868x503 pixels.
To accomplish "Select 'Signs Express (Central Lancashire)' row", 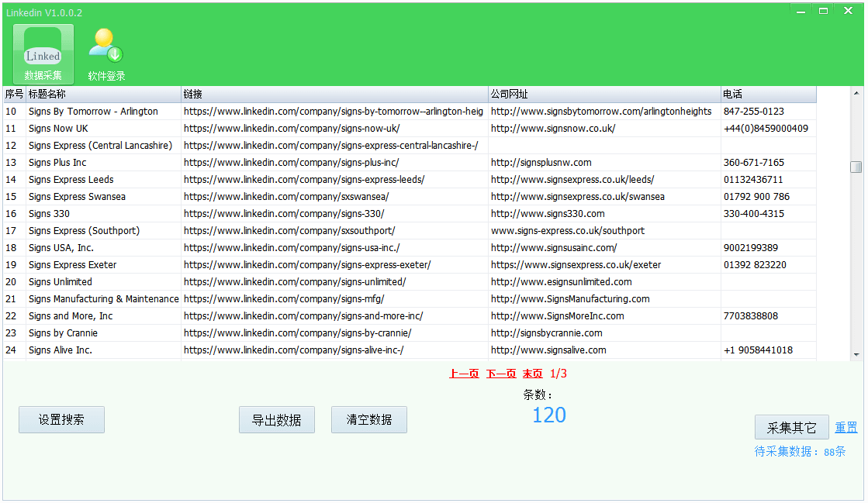I will pos(410,146).
